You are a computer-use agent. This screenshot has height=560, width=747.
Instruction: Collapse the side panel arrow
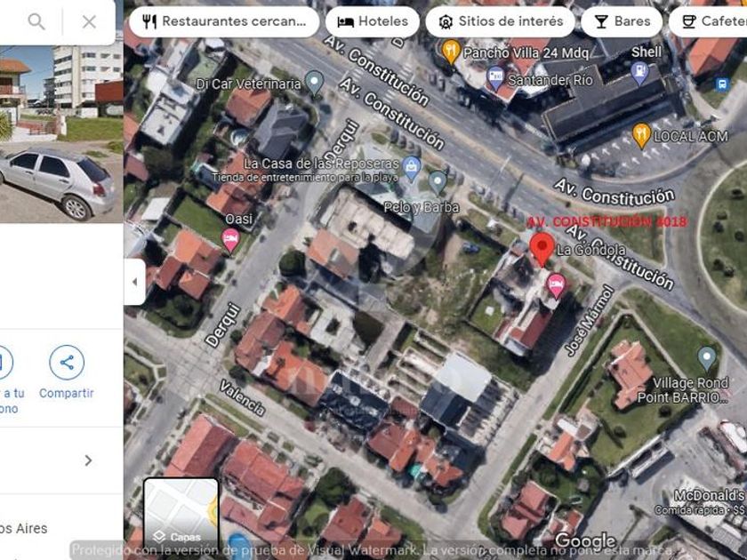[135, 282]
